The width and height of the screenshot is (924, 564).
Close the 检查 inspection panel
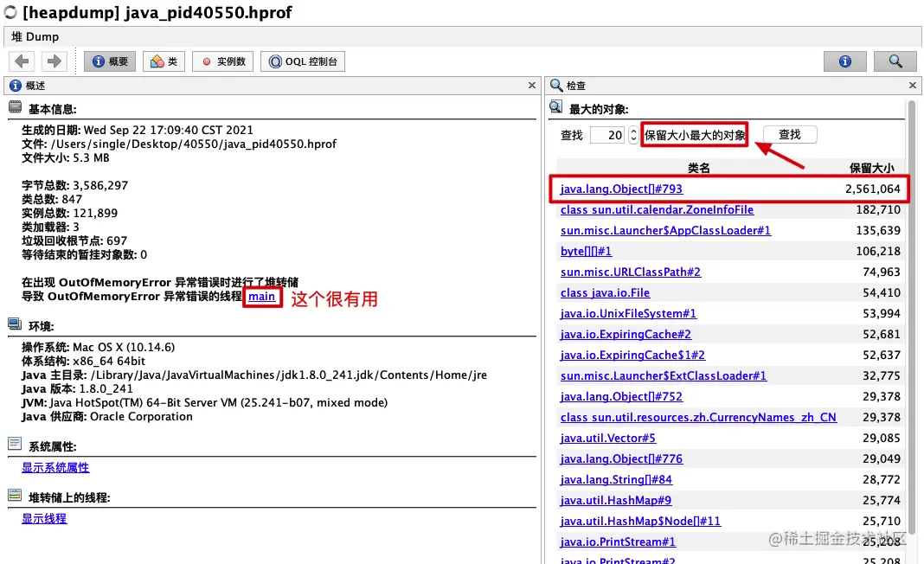912,86
